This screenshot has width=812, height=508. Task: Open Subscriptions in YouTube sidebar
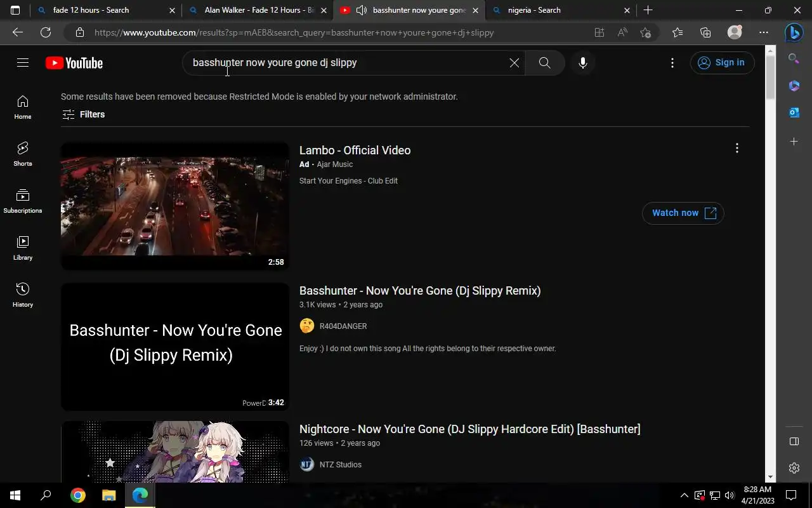(23, 201)
